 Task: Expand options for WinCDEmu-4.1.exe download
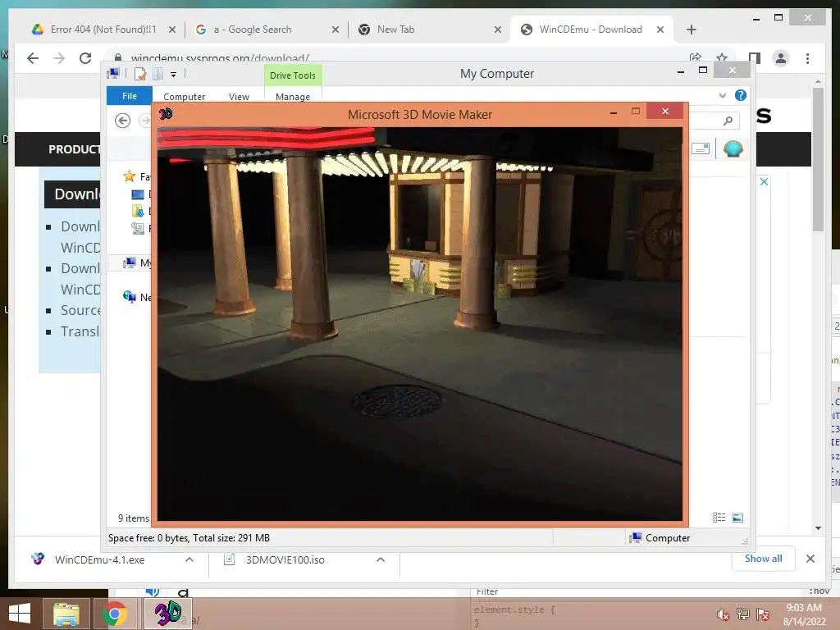click(189, 559)
